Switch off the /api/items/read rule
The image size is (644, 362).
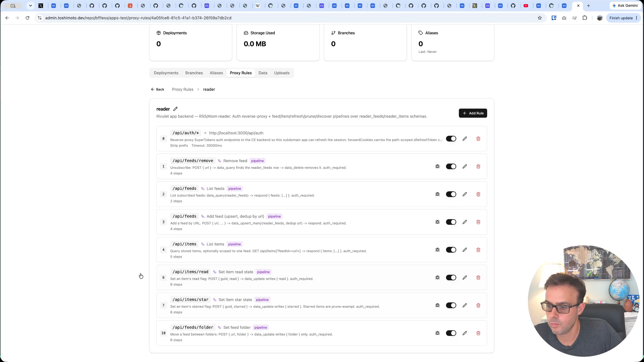coord(451,278)
